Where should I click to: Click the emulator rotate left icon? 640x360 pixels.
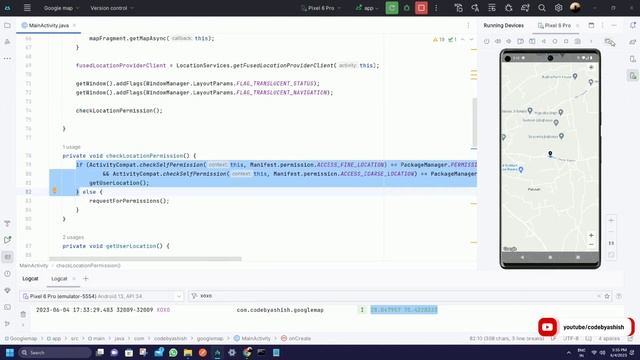coord(520,41)
